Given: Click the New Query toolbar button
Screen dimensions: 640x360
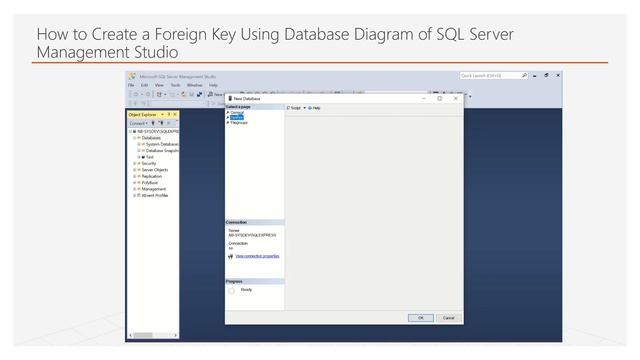Looking at the screenshot, I should (216, 94).
